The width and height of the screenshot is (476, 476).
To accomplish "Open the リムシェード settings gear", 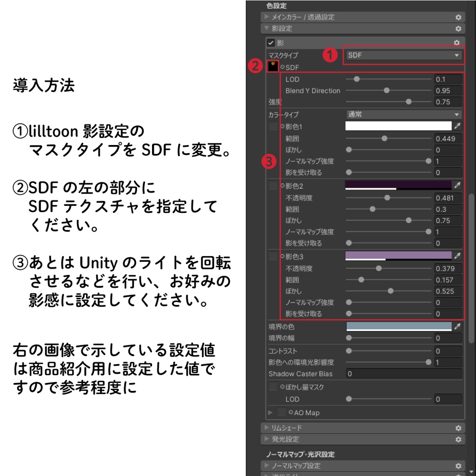I will 458,428.
